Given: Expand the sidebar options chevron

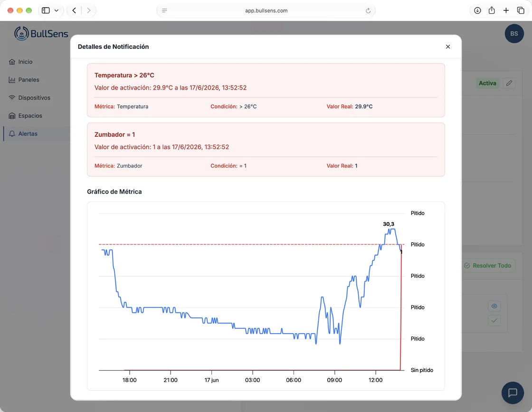Looking at the screenshot, I should point(57,10).
